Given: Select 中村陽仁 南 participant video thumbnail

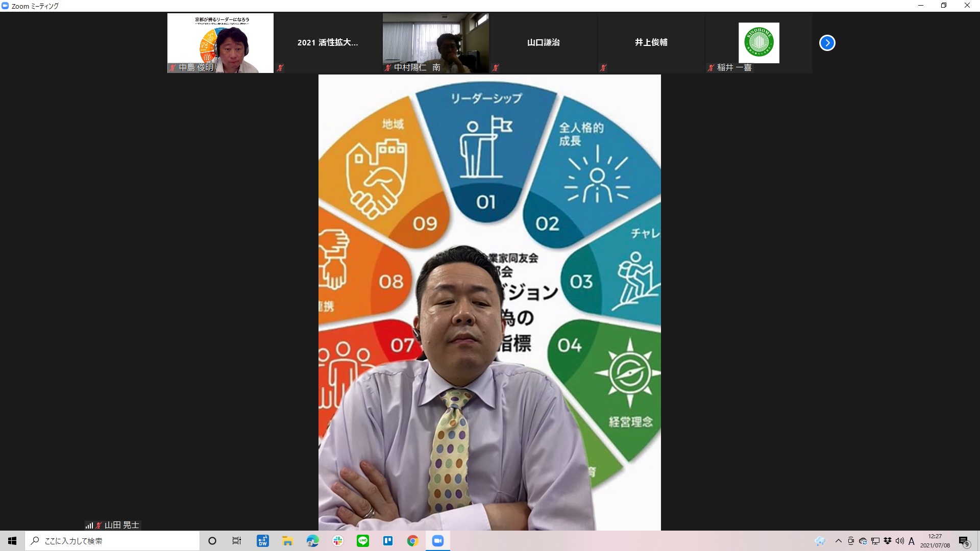Looking at the screenshot, I should 435,43.
